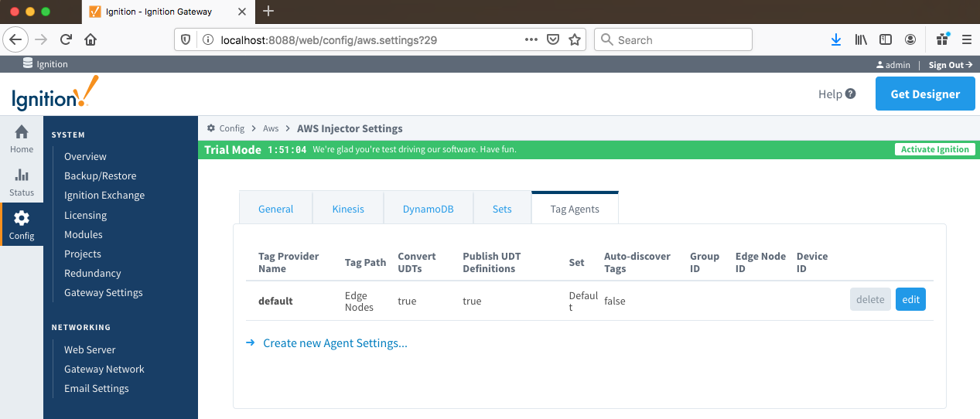Open the Home section in sidebar
This screenshot has width=980, height=419.
pyautogui.click(x=22, y=139)
